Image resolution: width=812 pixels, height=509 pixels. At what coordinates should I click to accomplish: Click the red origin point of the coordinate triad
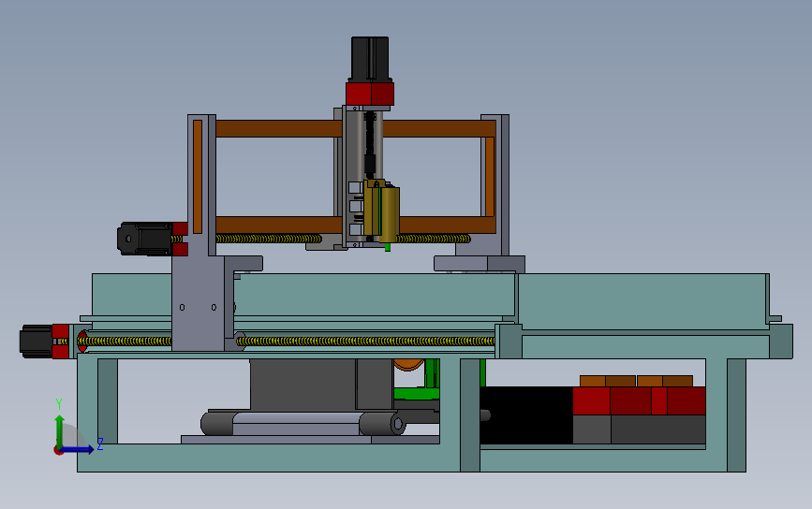point(58,450)
